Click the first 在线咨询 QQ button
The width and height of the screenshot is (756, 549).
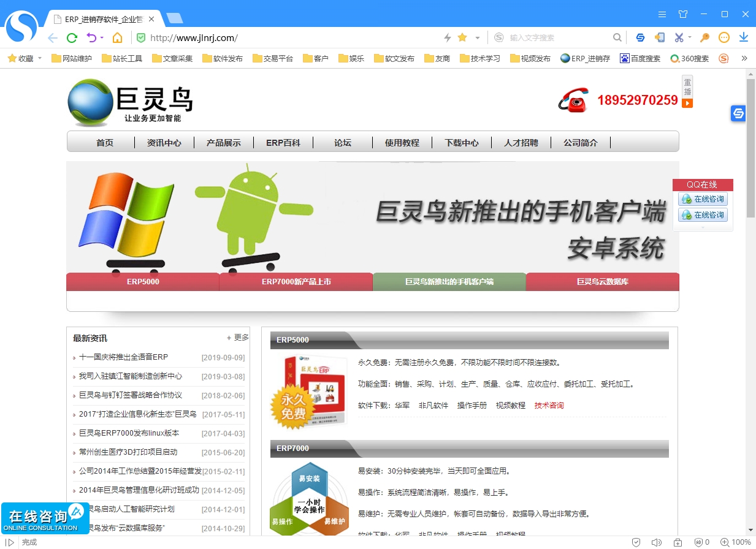click(703, 199)
